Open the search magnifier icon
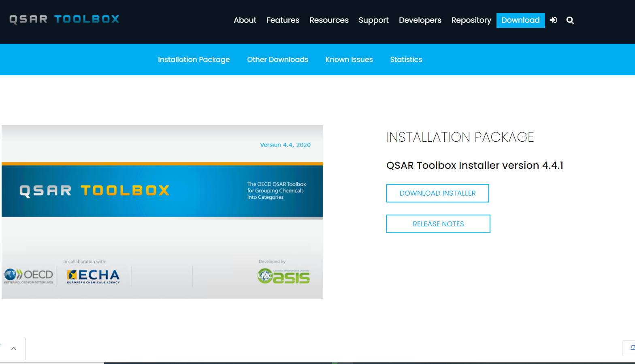The image size is (635, 364). click(570, 20)
